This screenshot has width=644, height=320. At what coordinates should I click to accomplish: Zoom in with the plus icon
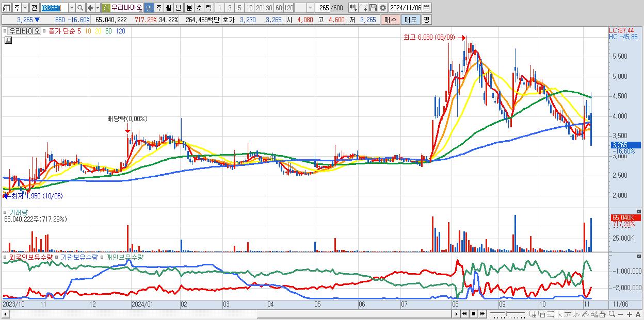tap(630, 314)
